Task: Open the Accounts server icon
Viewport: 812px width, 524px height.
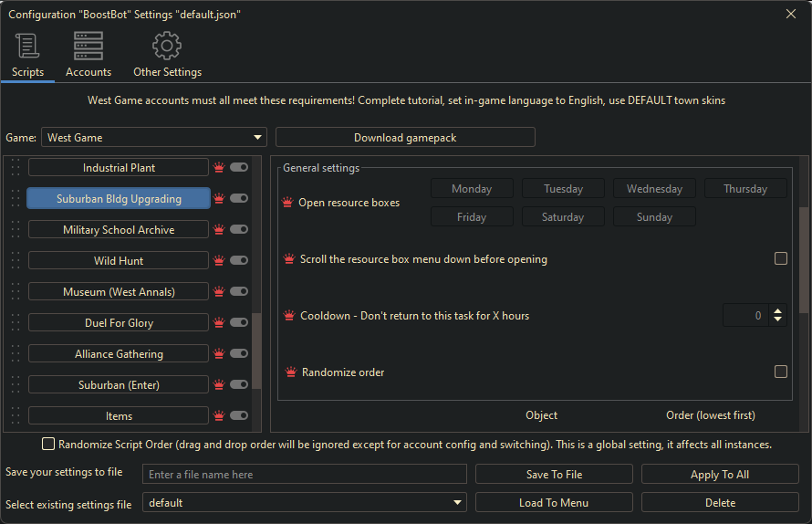Action: [x=88, y=46]
